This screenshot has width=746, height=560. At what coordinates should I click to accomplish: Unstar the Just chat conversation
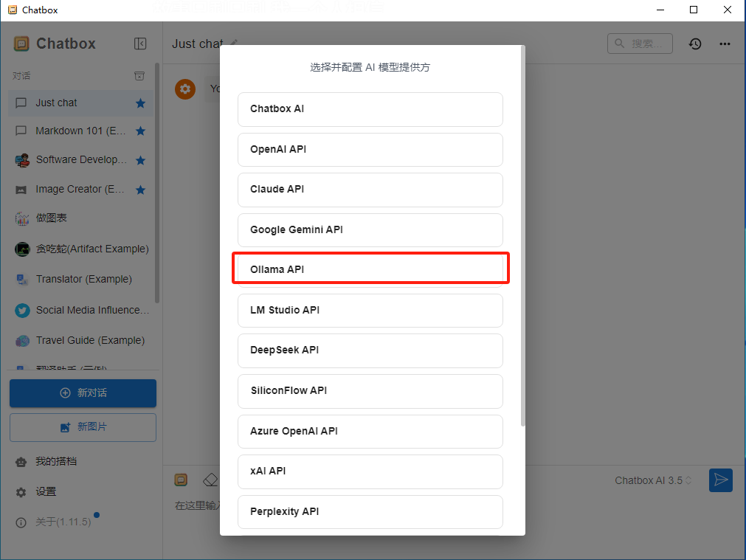coord(140,103)
